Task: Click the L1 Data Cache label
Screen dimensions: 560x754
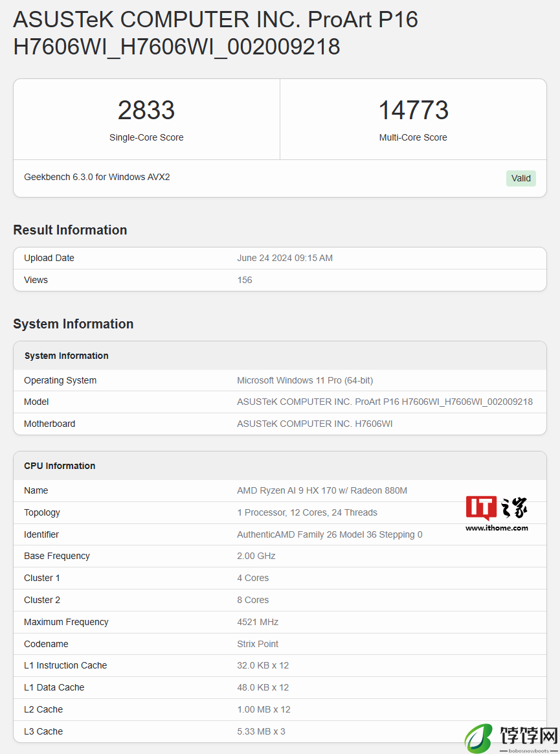Action: coord(54,688)
